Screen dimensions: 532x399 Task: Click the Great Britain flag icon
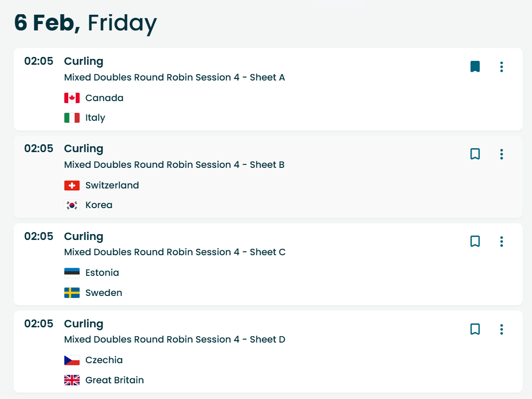72,380
